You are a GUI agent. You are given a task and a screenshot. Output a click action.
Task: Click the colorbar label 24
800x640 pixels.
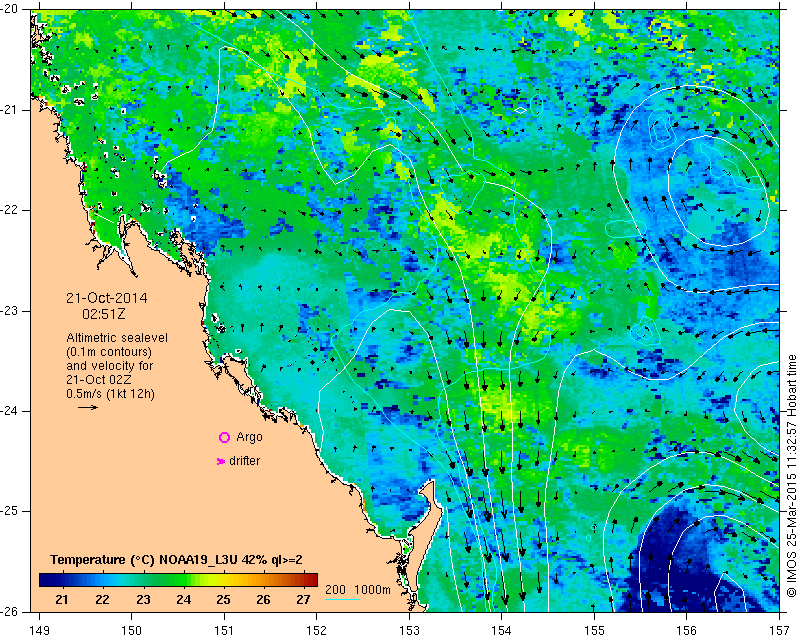click(x=183, y=599)
